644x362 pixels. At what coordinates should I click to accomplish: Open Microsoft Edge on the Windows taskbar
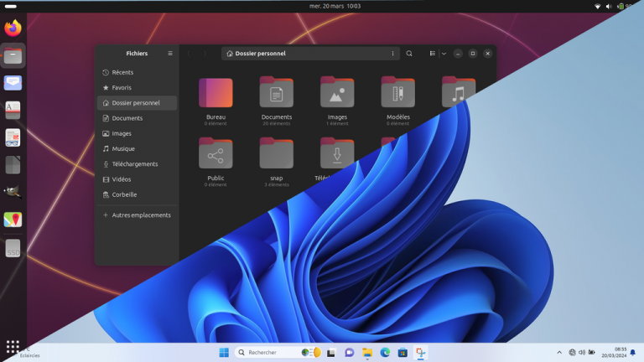tap(385, 353)
